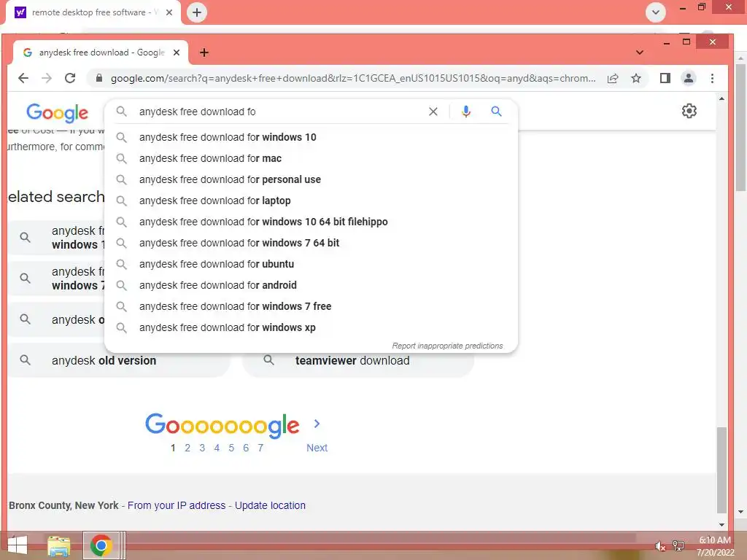Click the Chrome forward arrow button

(x=47, y=78)
